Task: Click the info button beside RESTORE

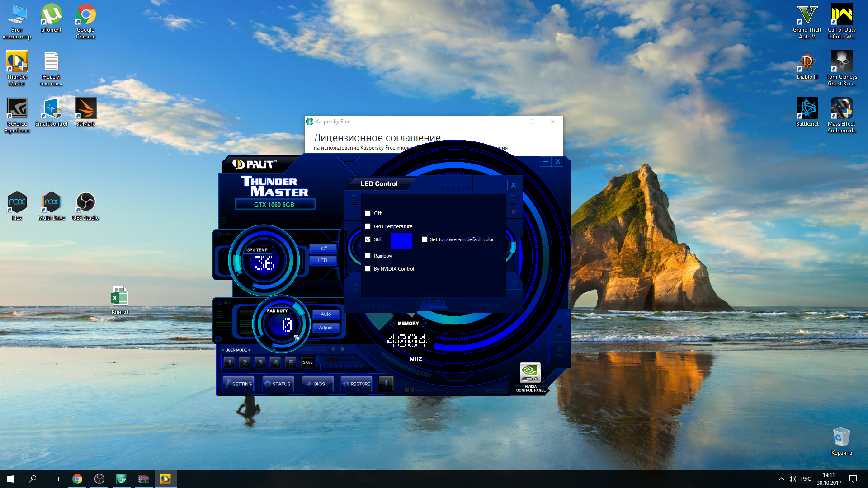Action: (x=386, y=384)
